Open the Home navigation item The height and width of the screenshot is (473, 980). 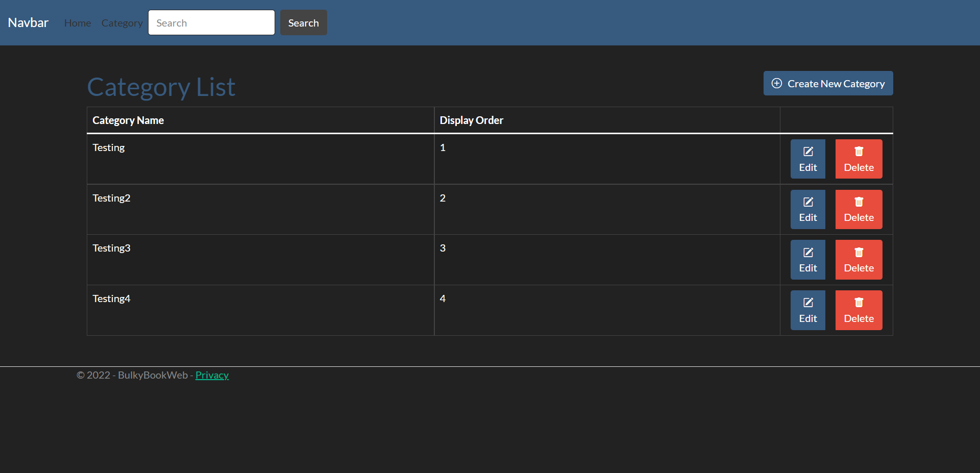point(77,22)
